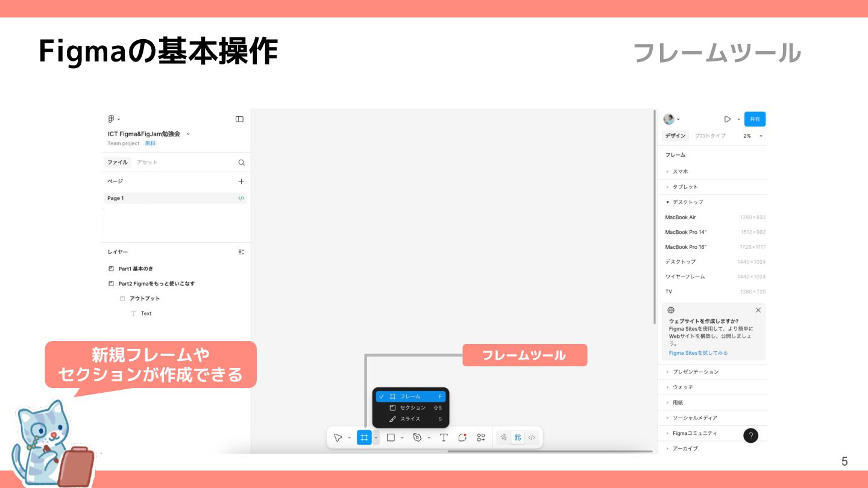Click the round help question-mark button
The width and height of the screenshot is (868, 488).
[750, 436]
